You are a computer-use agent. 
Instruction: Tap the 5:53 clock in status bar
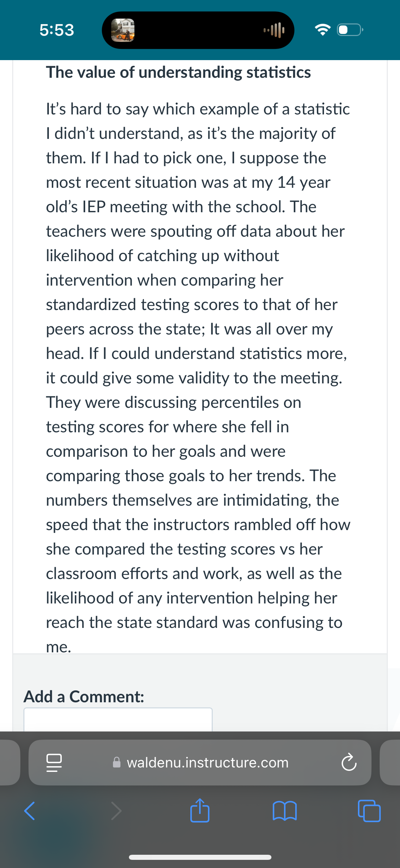[x=57, y=30]
